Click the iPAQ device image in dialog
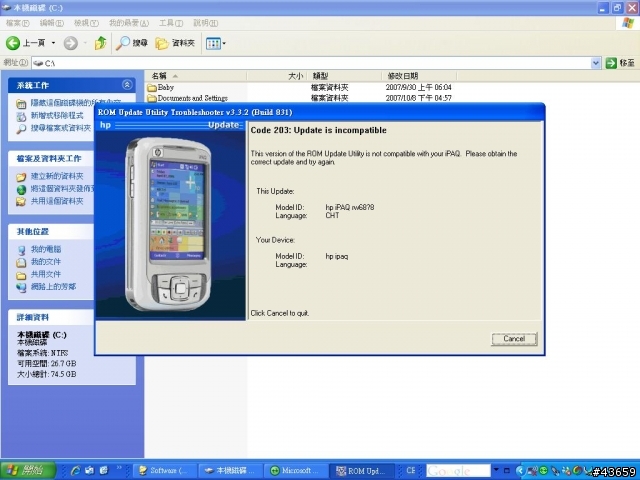The height and width of the screenshot is (480, 640). pos(167,224)
